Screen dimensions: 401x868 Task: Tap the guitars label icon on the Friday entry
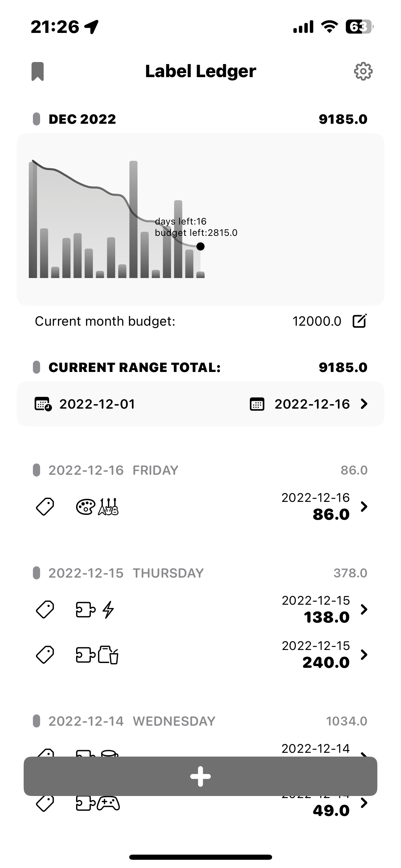pos(108,507)
